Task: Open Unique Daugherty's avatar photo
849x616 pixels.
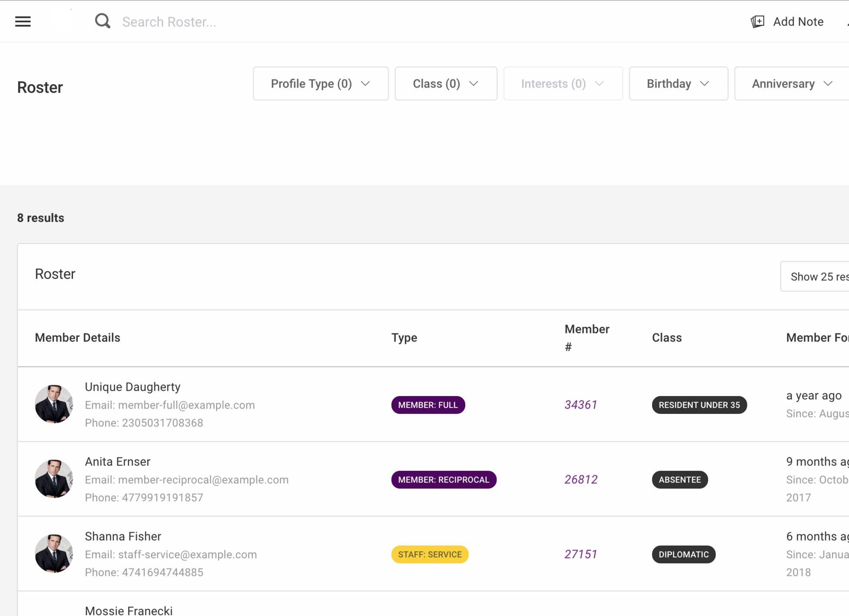Action: pos(54,404)
